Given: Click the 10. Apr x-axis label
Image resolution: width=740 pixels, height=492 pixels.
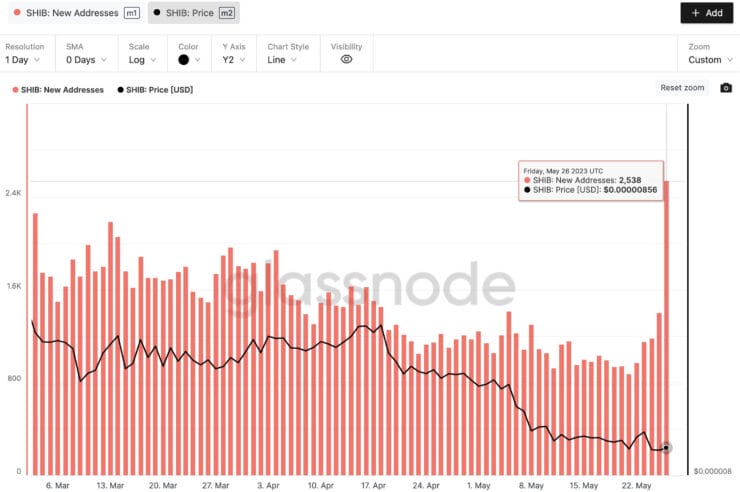Looking at the screenshot, I should click(x=320, y=485).
